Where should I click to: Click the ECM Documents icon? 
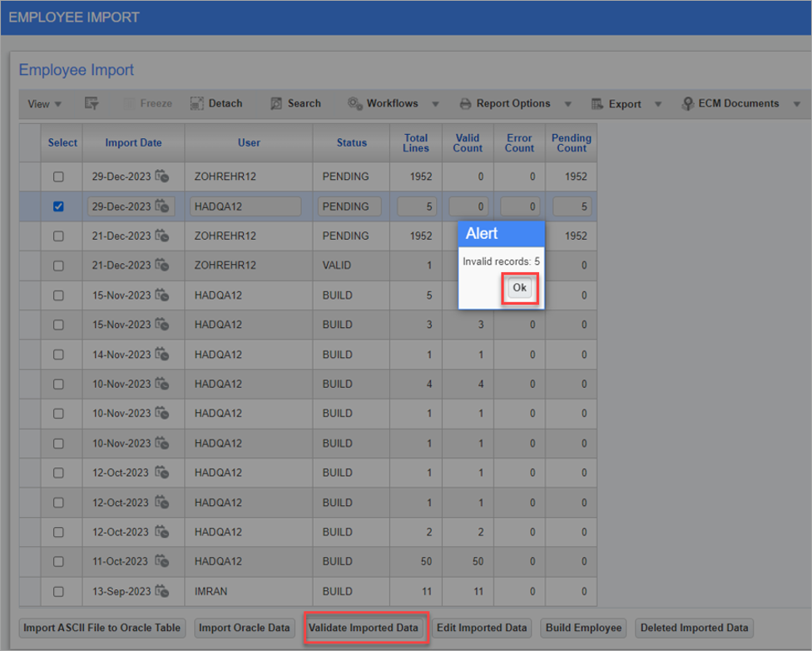point(687,104)
